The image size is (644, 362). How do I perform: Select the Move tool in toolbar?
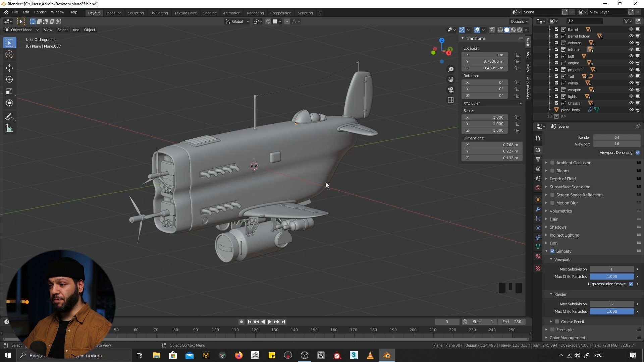click(9, 68)
